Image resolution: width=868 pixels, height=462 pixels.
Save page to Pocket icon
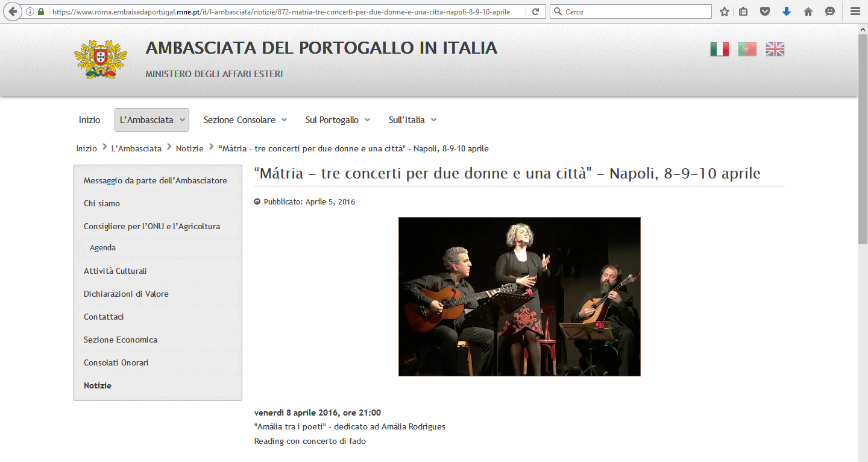(x=765, y=11)
